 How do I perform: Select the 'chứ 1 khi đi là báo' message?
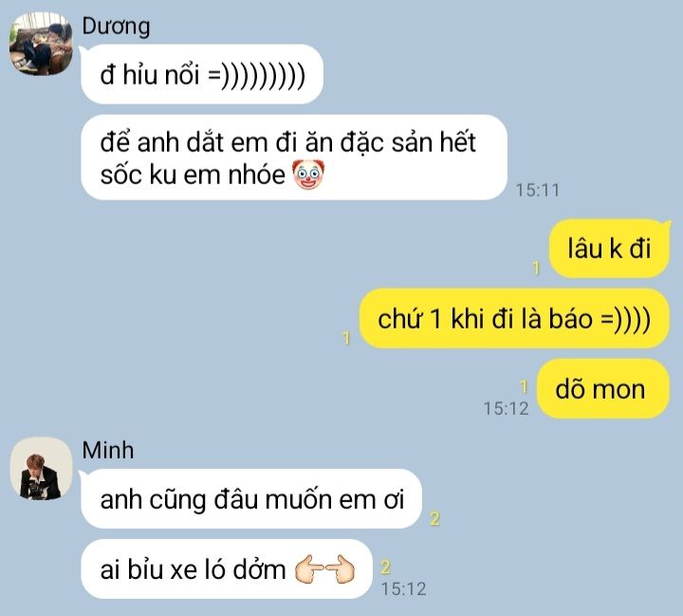tap(514, 318)
